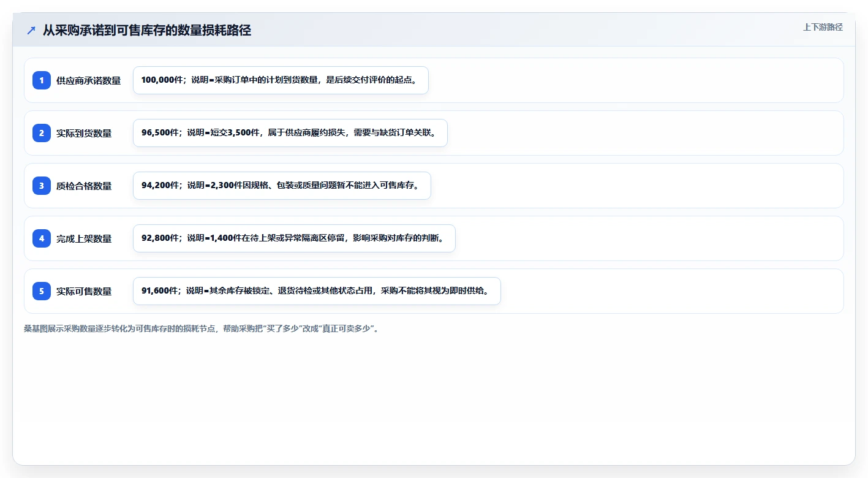Click the 实际到货数量 label

click(x=84, y=133)
